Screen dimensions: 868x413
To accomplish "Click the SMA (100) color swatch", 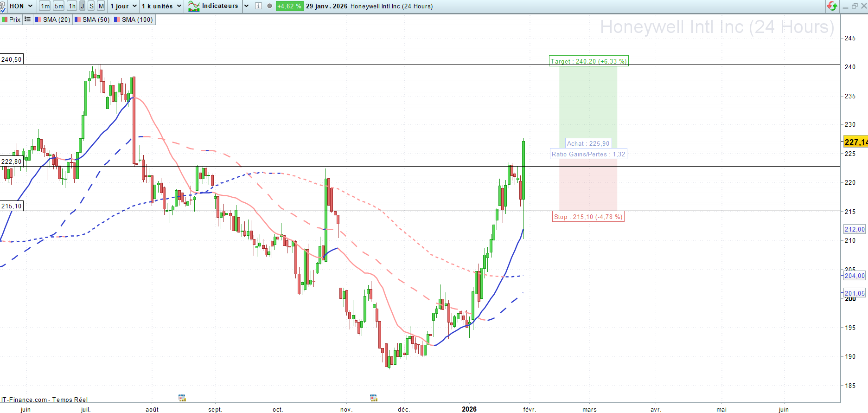I will pos(117,19).
